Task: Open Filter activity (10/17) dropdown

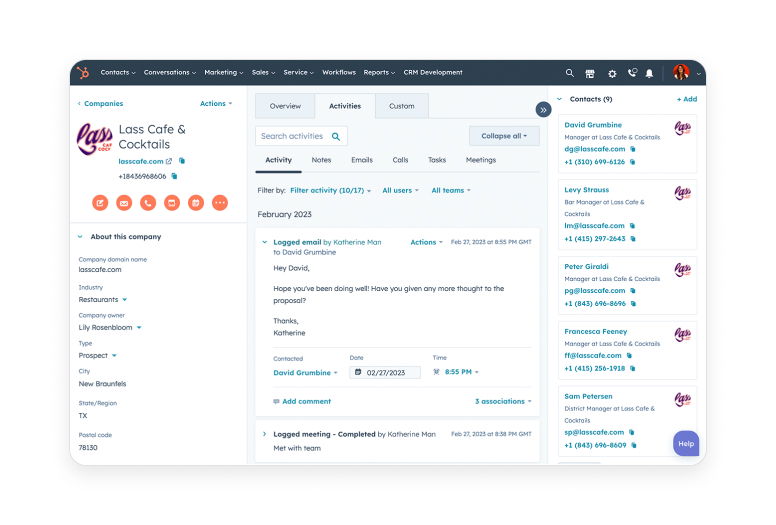Action: (330, 191)
